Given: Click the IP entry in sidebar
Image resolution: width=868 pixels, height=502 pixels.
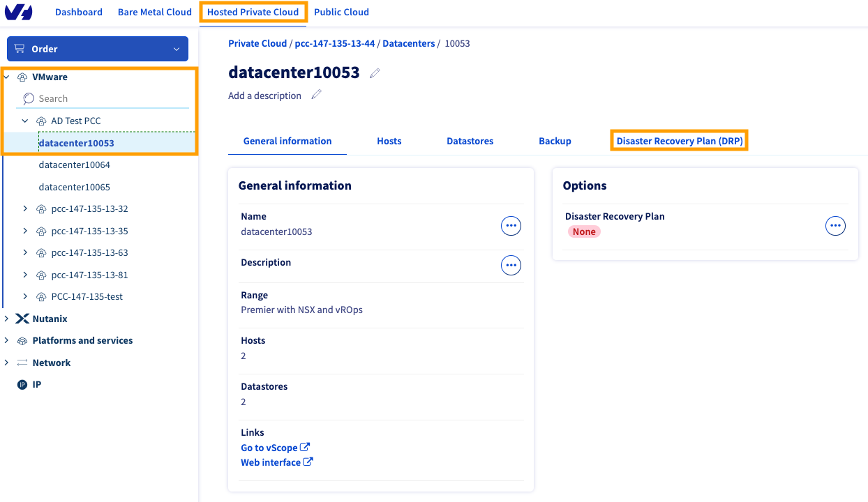Looking at the screenshot, I should pos(37,384).
